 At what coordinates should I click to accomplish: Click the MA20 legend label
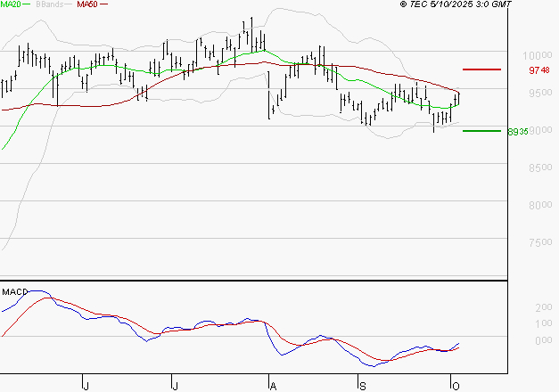point(11,4)
